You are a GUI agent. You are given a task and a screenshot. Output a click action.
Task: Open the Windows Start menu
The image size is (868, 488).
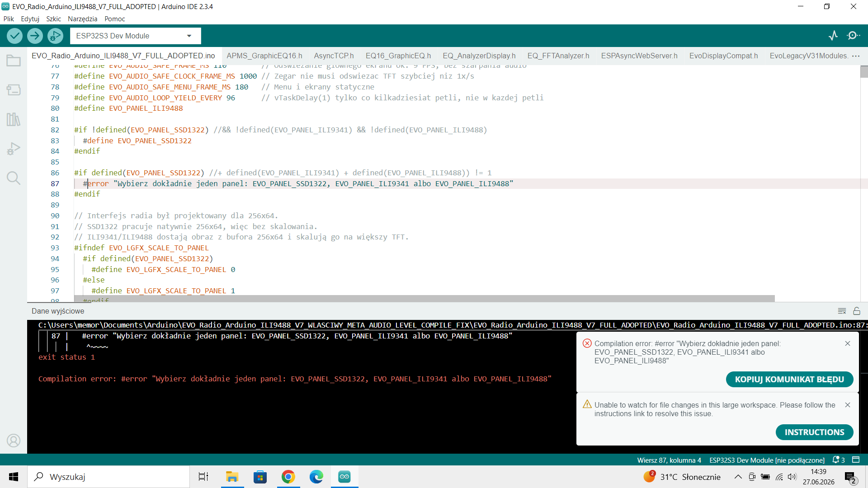pyautogui.click(x=14, y=477)
